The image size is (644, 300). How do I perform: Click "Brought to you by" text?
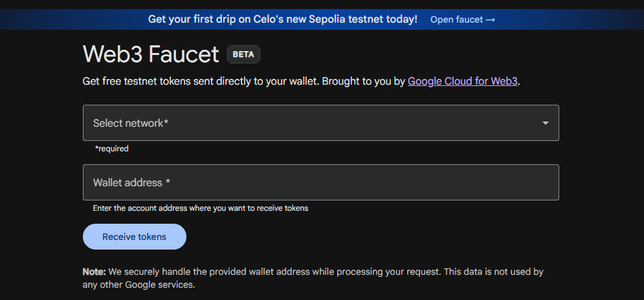363,82
